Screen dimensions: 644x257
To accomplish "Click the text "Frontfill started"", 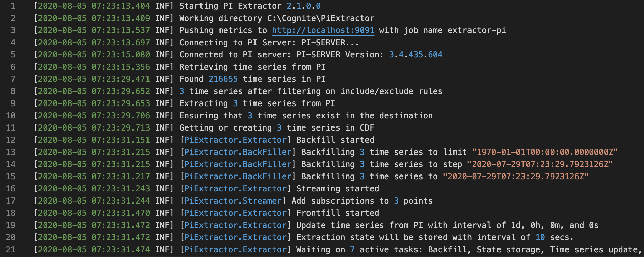I will click(x=338, y=213).
